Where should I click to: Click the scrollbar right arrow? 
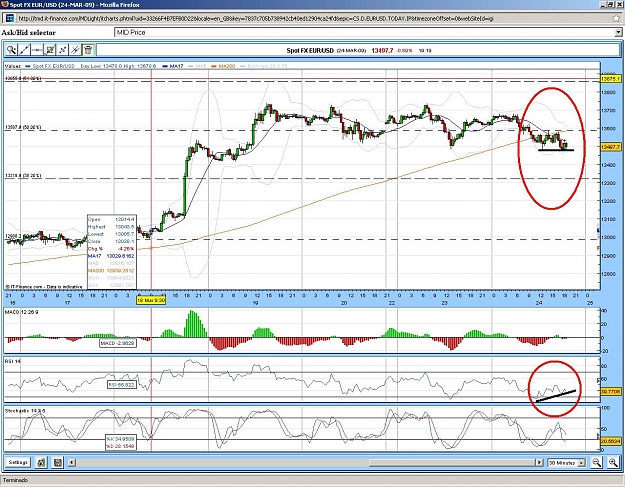[x=539, y=462]
